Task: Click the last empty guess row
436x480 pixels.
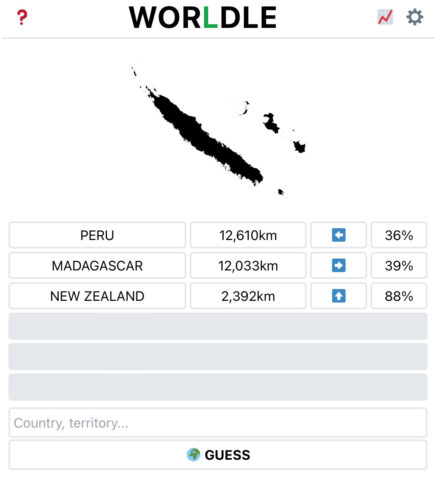Action: (218, 387)
